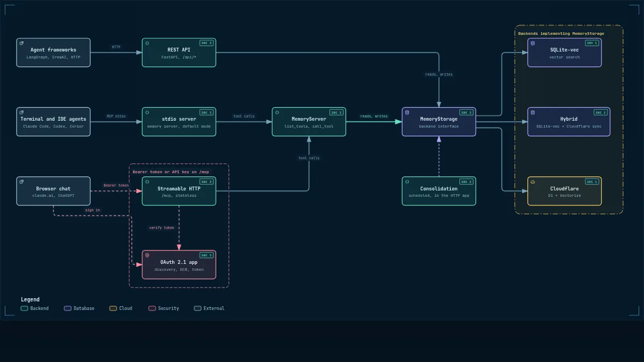Click 'SQLite-vec + Cloudflare sync' subtitle
This screenshot has height=362, width=644.
point(569,126)
